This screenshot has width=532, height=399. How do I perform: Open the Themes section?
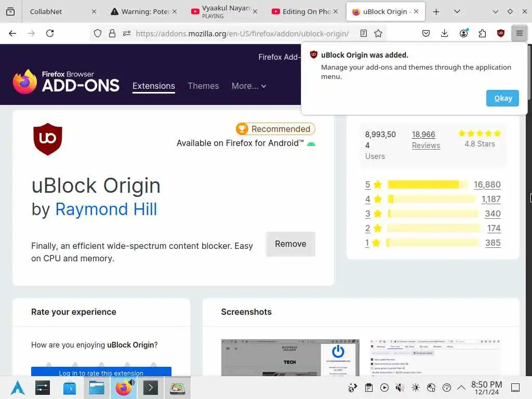tap(203, 86)
